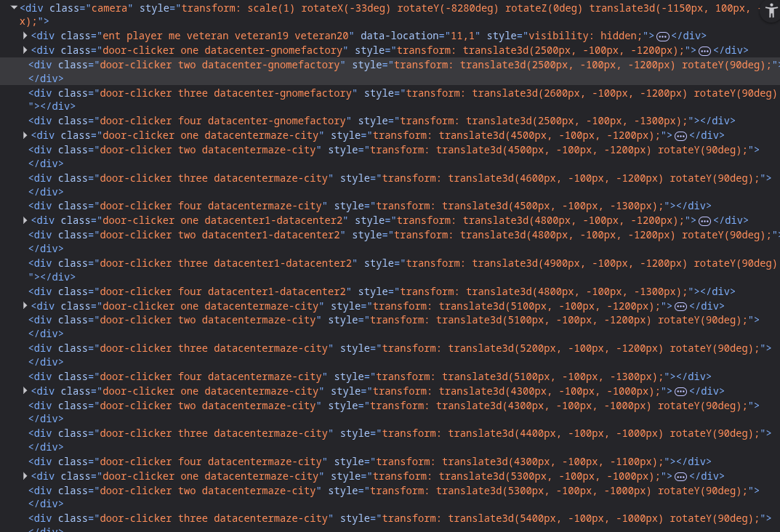780x532 pixels.
Task: Expand the ent player me veteran div
Action: point(26,36)
